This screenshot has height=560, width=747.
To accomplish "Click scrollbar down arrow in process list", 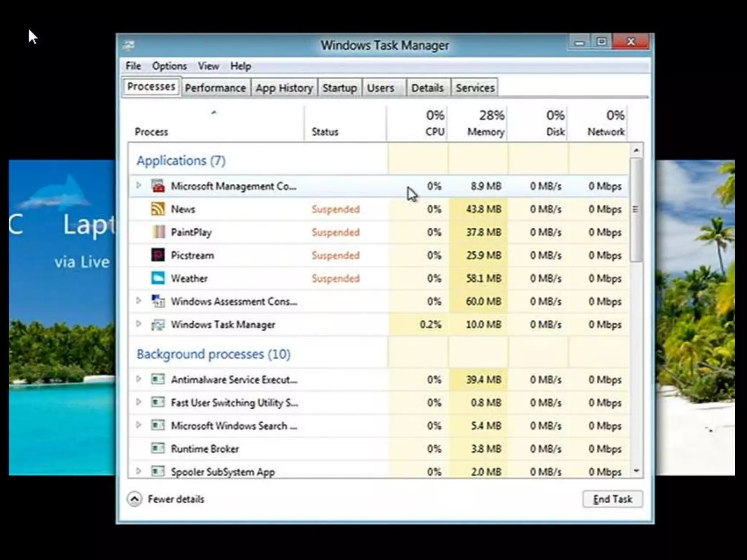I will [636, 471].
